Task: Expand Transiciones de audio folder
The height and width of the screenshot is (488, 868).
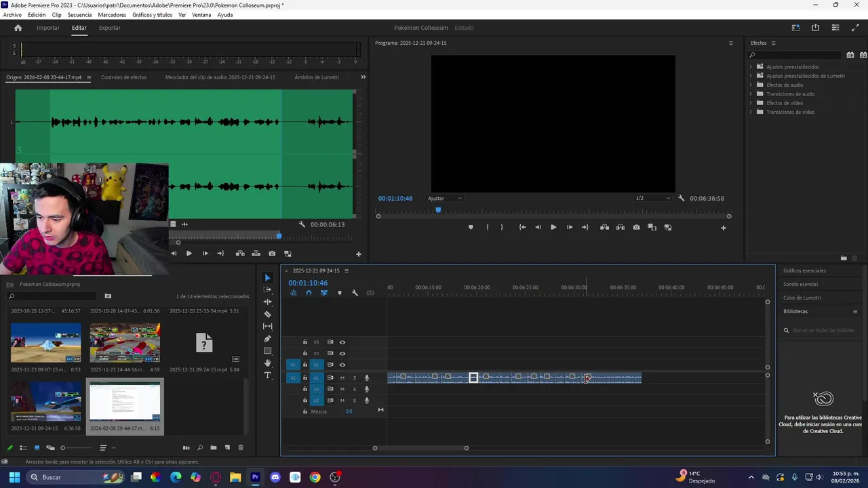Action: tap(751, 94)
